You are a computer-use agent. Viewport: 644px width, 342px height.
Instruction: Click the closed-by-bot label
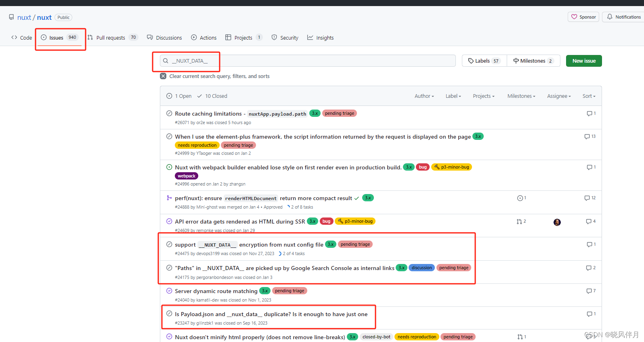pos(376,337)
